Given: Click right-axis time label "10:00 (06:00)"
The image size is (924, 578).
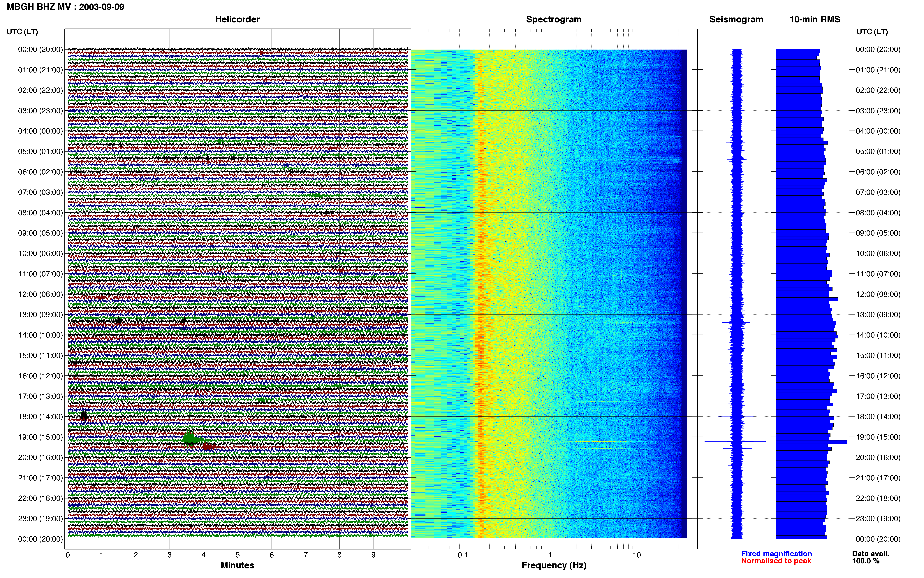Looking at the screenshot, I should [x=878, y=253].
